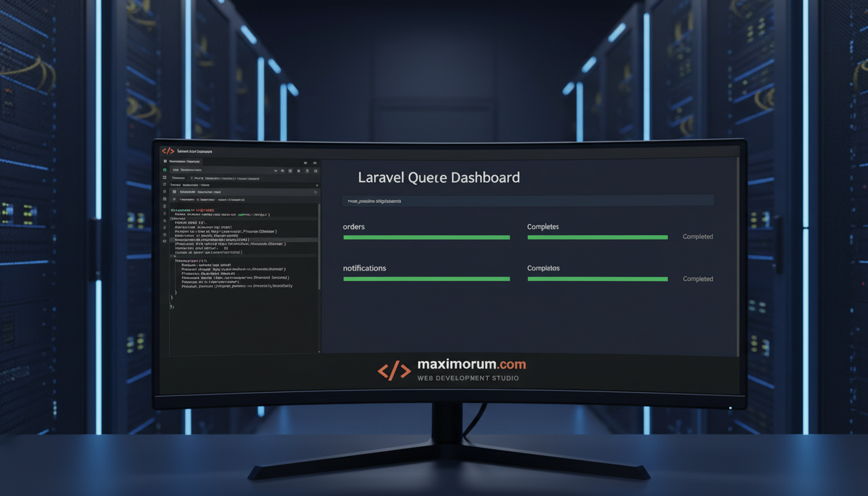Click the notifications queue green progress bar
Screen dimensions: 868x496
point(426,279)
